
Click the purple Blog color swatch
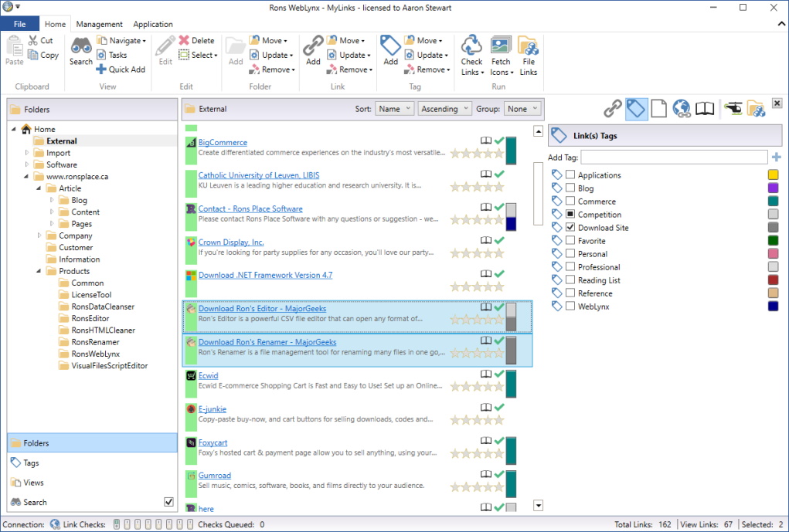(773, 188)
